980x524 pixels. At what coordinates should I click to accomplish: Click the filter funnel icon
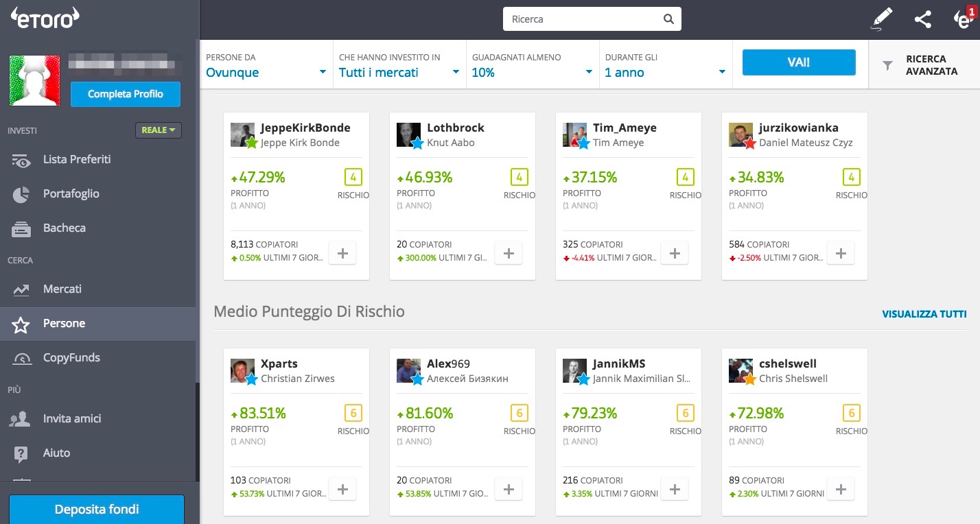point(887,66)
